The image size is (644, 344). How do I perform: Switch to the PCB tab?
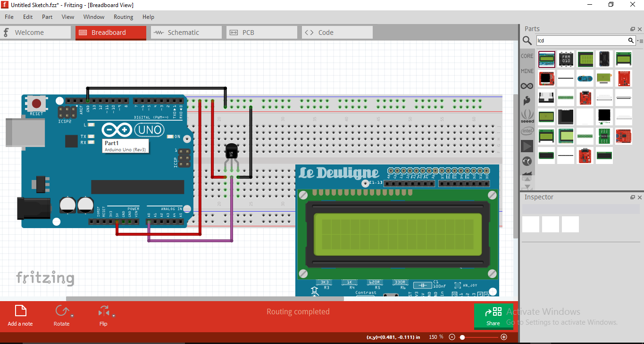(x=262, y=33)
